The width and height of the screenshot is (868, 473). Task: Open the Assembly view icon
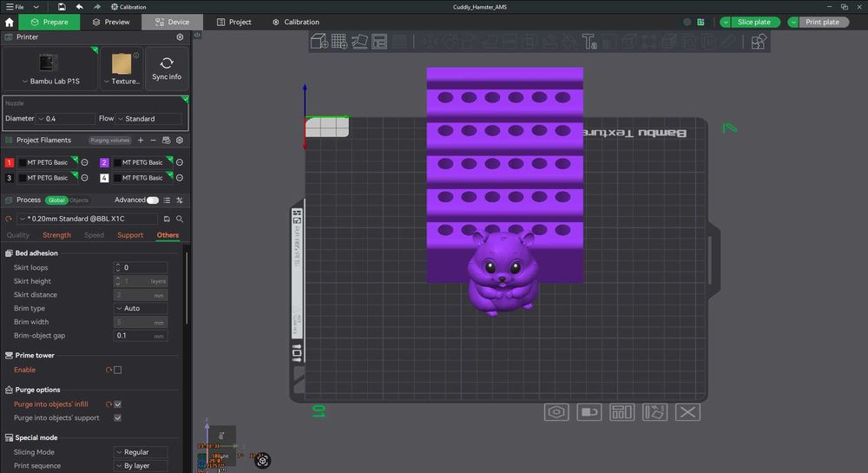pyautogui.click(x=758, y=42)
